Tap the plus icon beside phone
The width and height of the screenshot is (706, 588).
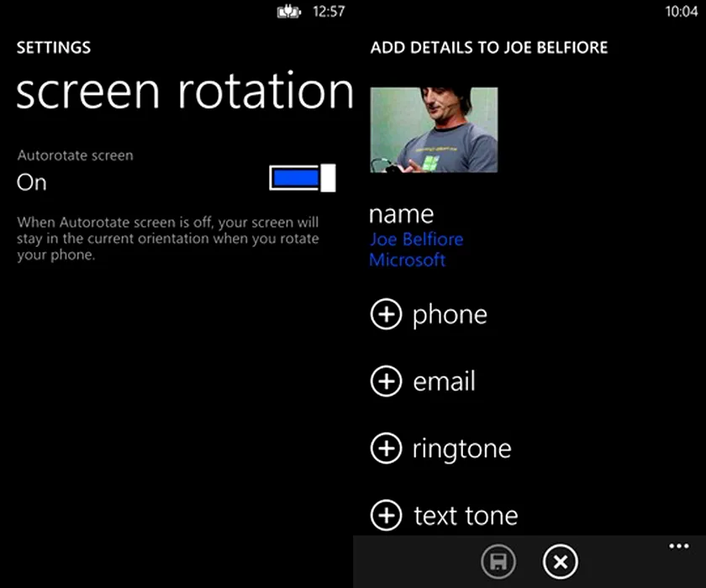386,314
